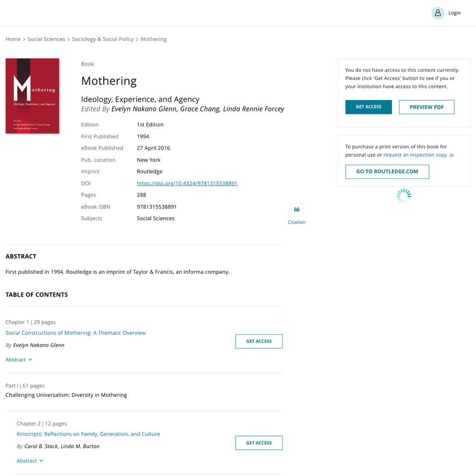The height and width of the screenshot is (476, 476).
Task: Click GO TO ROUTLEDGE.COM button
Action: pyautogui.click(x=387, y=171)
